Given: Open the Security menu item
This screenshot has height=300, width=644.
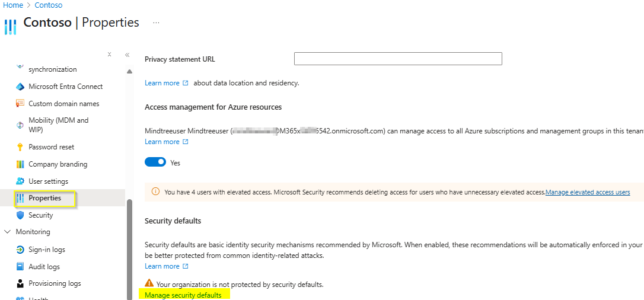Looking at the screenshot, I should click(41, 215).
